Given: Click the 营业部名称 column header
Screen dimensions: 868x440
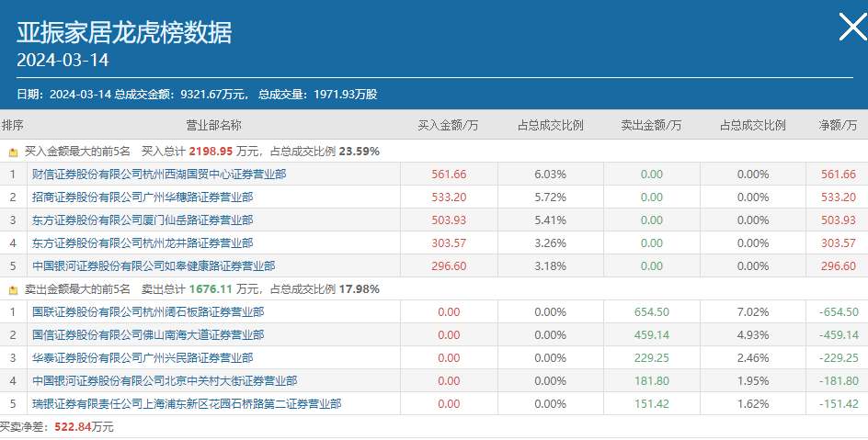Looking at the screenshot, I should click(x=213, y=126).
